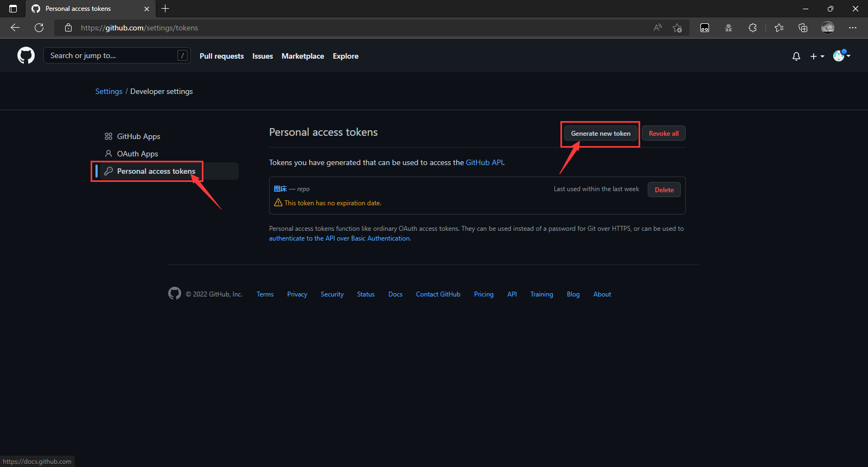Click the key icon beside Personal access tokens

tap(108, 171)
